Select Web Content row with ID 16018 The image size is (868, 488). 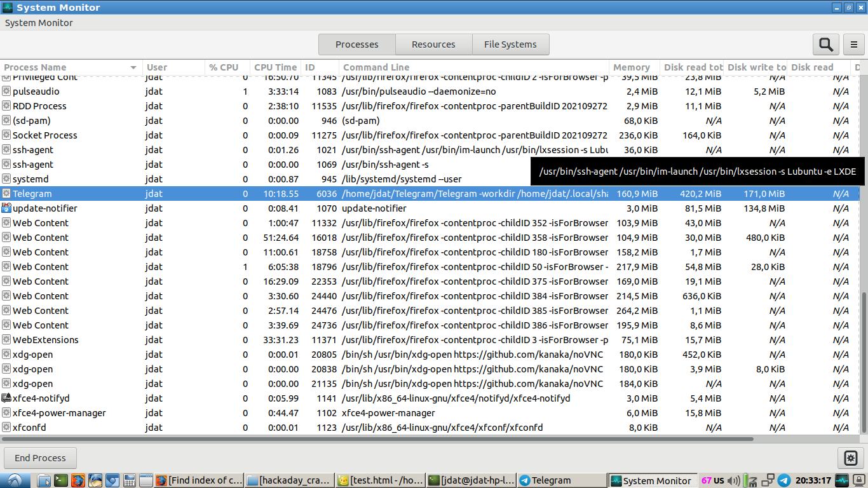tap(430, 237)
